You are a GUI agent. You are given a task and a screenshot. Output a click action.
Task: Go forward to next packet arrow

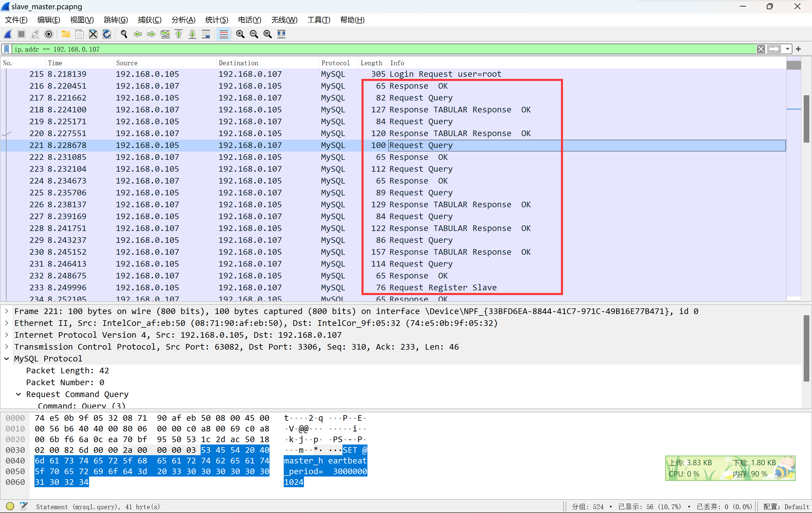151,34
